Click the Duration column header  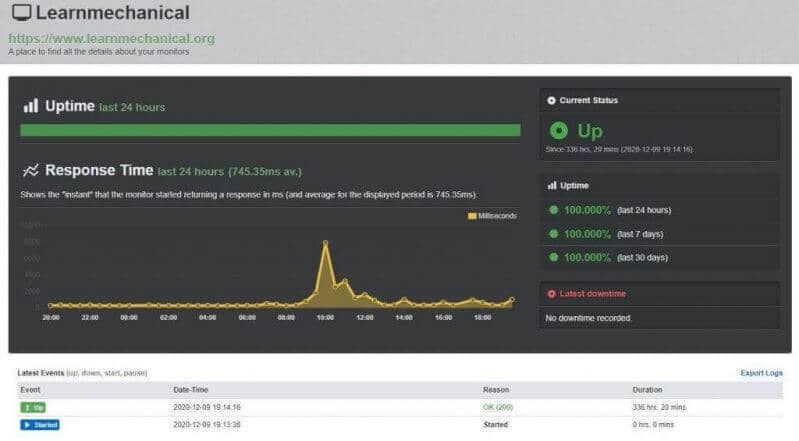(647, 390)
